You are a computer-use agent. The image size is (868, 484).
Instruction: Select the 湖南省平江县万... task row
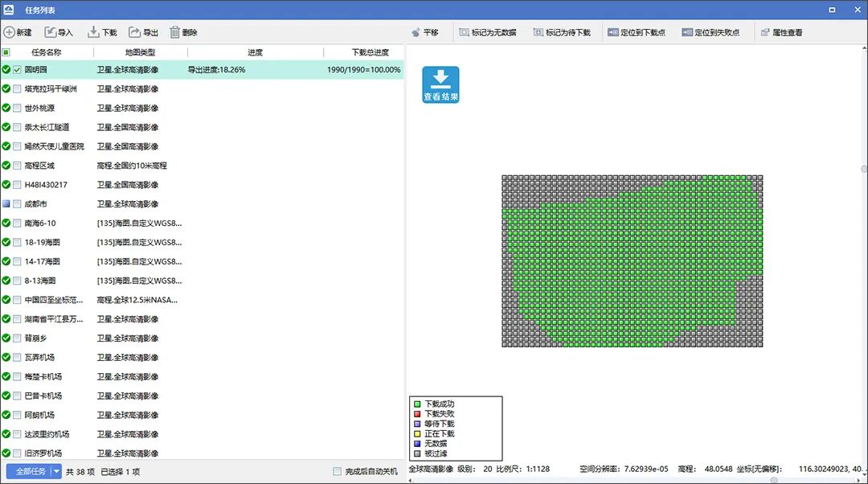pyautogui.click(x=202, y=319)
